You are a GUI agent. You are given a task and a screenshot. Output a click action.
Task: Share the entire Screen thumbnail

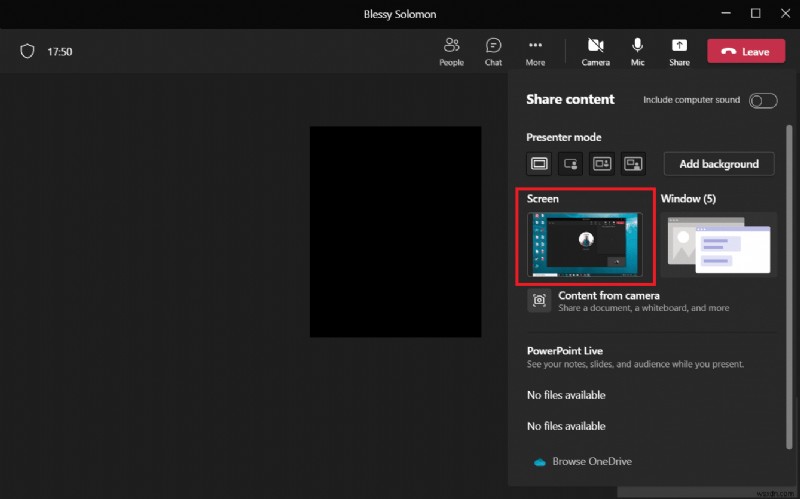[585, 244]
